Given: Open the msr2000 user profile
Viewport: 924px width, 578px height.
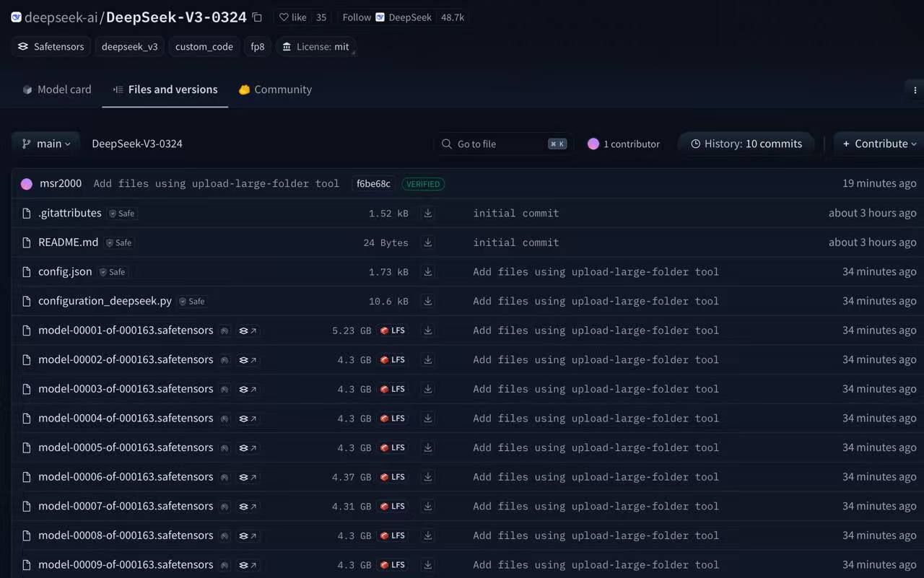Looking at the screenshot, I should tap(61, 183).
